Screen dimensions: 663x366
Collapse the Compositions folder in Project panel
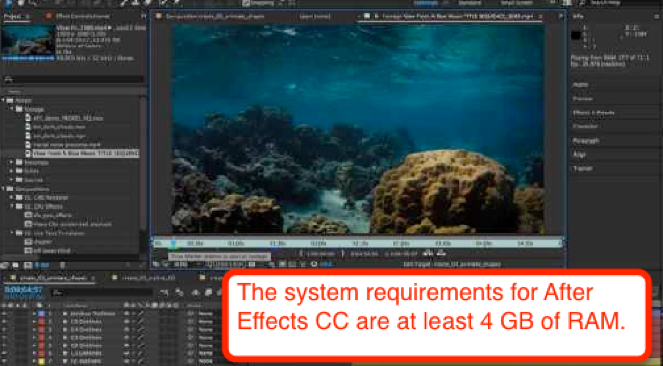(x=3, y=189)
